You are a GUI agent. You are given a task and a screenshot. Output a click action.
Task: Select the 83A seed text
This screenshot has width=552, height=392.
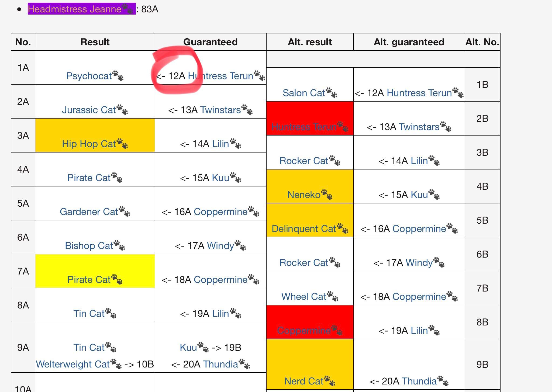[150, 9]
